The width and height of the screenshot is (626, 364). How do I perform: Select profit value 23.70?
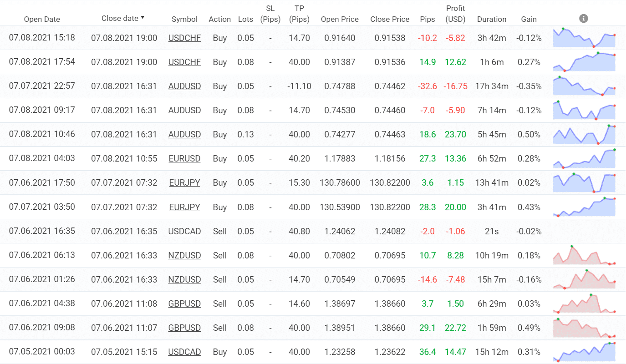point(456,134)
